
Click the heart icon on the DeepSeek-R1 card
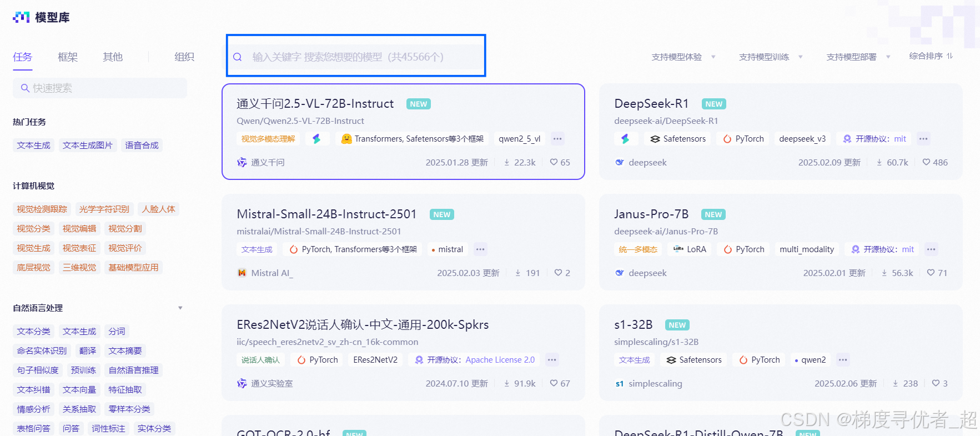tap(926, 162)
